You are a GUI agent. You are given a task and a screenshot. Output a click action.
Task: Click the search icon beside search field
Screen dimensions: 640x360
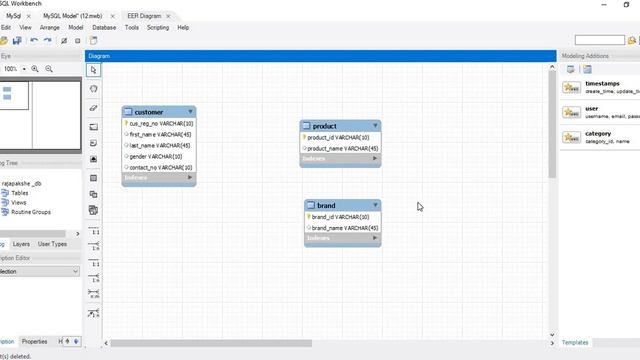coord(632,40)
